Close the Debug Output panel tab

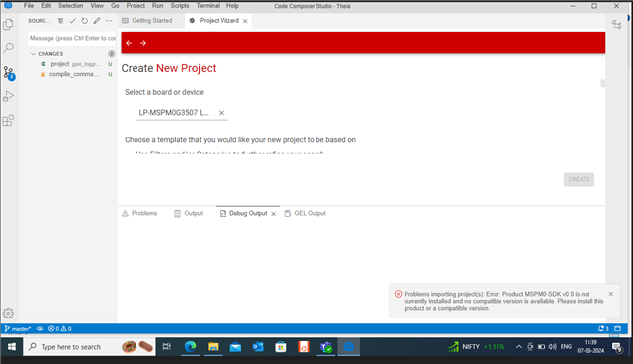[274, 214]
